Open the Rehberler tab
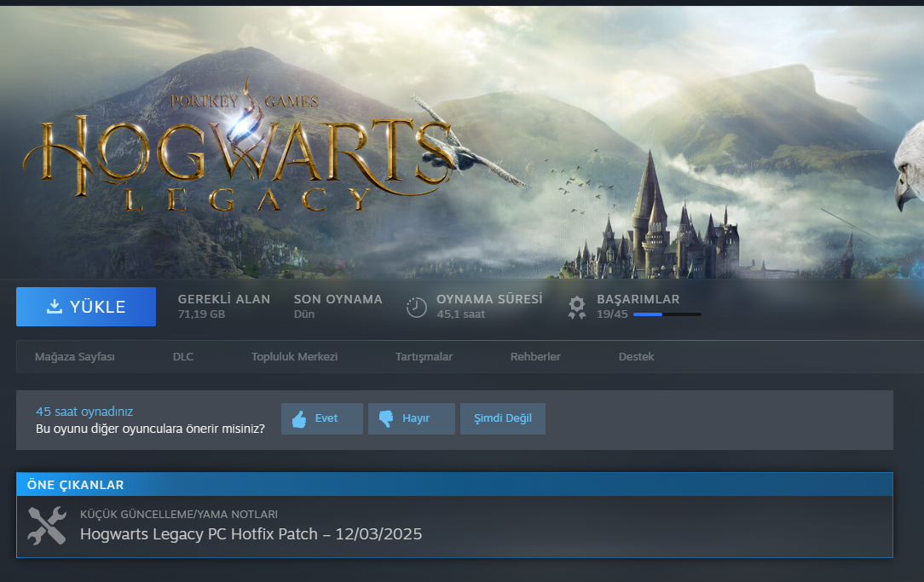 tap(535, 356)
